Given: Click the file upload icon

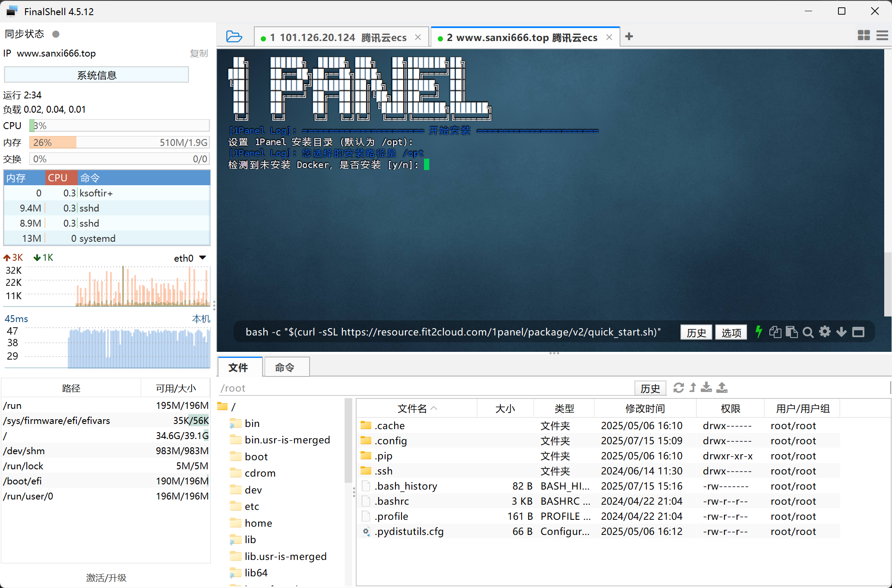Looking at the screenshot, I should tap(722, 388).
